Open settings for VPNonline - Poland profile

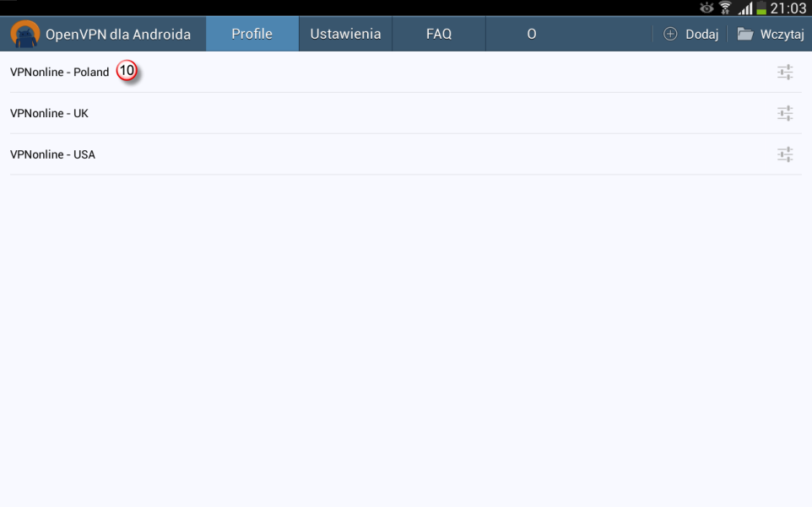(785, 72)
